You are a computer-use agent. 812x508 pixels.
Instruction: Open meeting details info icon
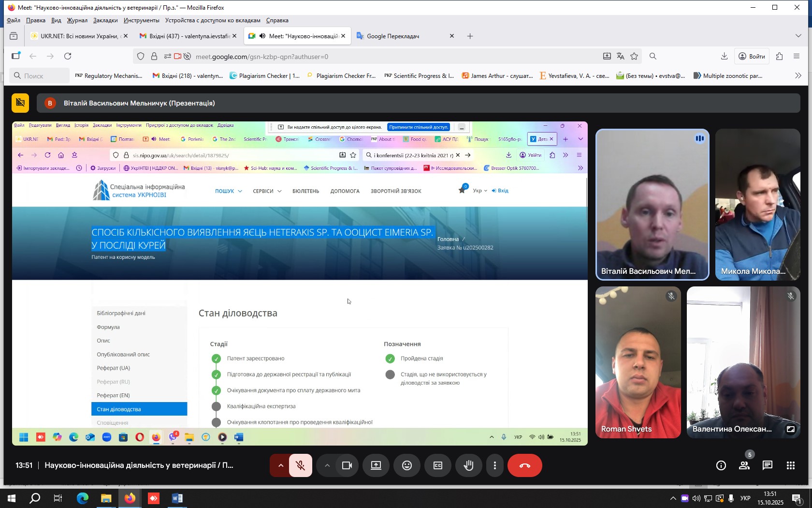pyautogui.click(x=721, y=465)
